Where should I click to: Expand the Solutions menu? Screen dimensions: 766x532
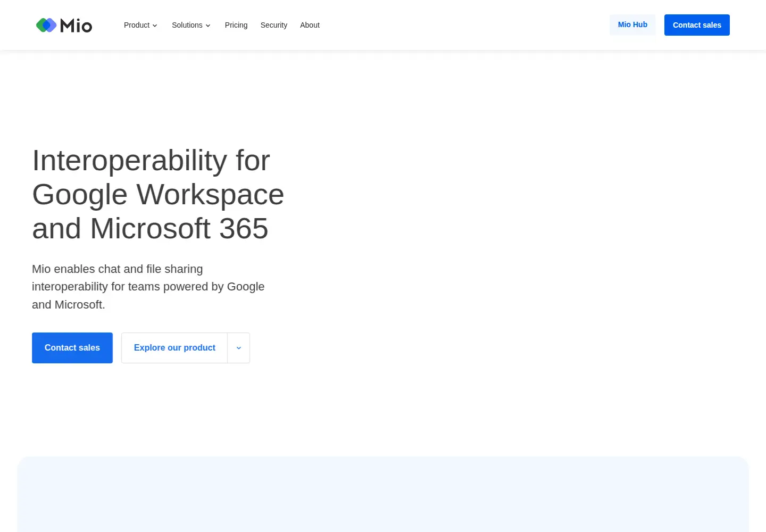click(191, 25)
